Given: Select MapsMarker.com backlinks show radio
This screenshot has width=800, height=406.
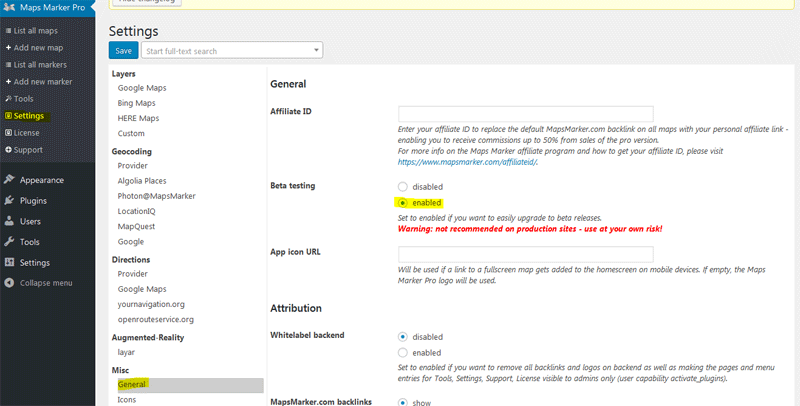Looking at the screenshot, I should pos(403,402).
